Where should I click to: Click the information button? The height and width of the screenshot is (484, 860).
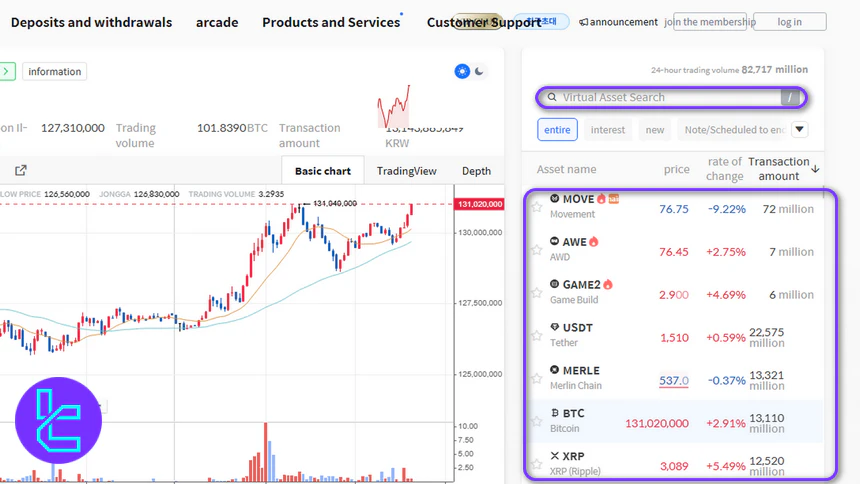54,71
